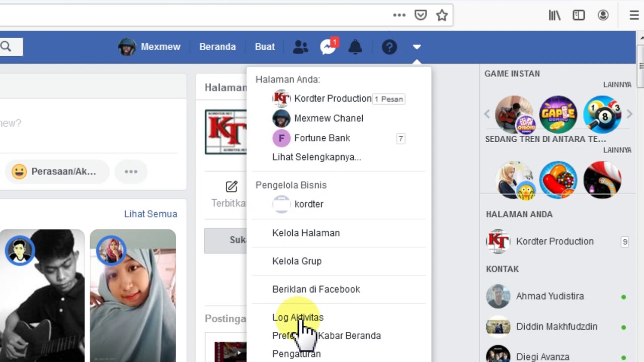Click Fortune Bank notification count 7

point(400,138)
